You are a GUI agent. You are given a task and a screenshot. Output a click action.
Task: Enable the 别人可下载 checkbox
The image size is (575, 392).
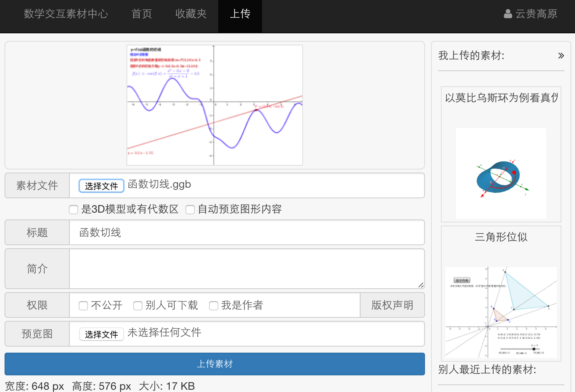pyautogui.click(x=138, y=306)
